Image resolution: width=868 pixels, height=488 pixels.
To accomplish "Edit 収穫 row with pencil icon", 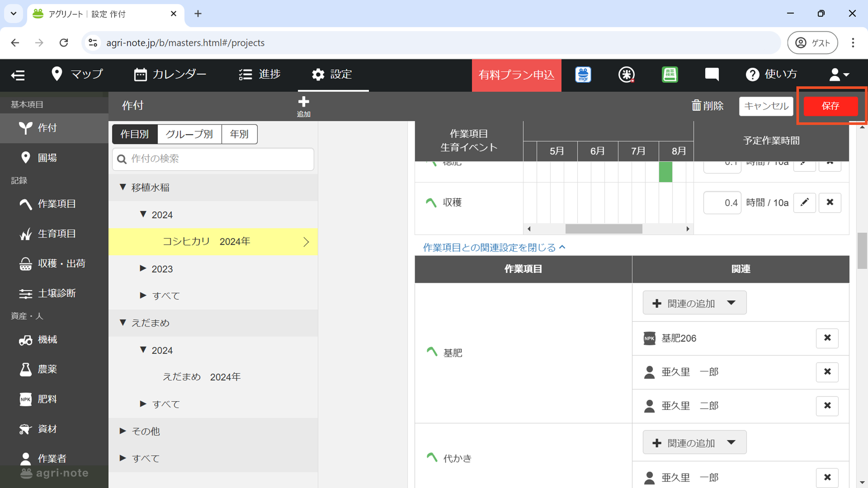I will (805, 203).
